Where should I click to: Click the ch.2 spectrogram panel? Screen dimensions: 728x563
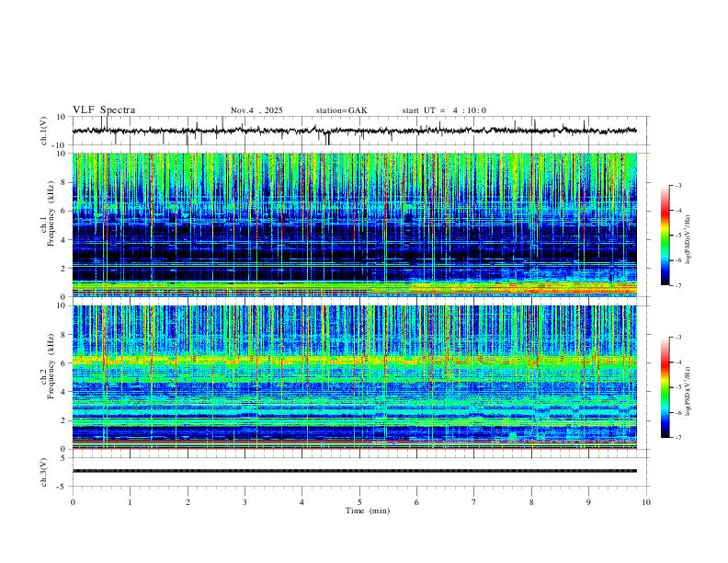355,377
